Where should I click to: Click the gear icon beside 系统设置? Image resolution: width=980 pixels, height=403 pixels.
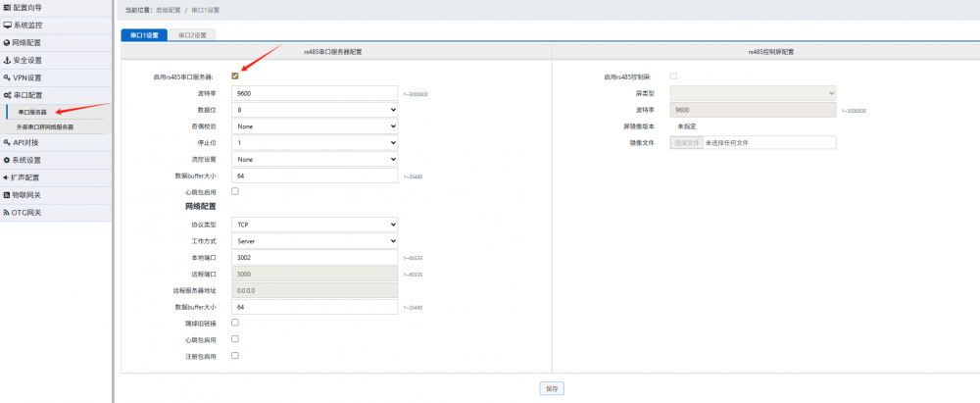point(7,160)
